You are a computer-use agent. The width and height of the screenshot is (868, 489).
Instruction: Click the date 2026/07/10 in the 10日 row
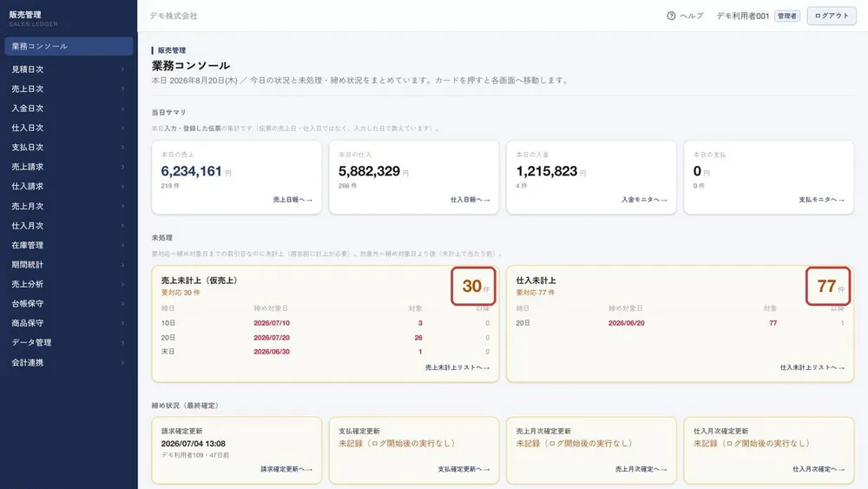[x=271, y=323]
